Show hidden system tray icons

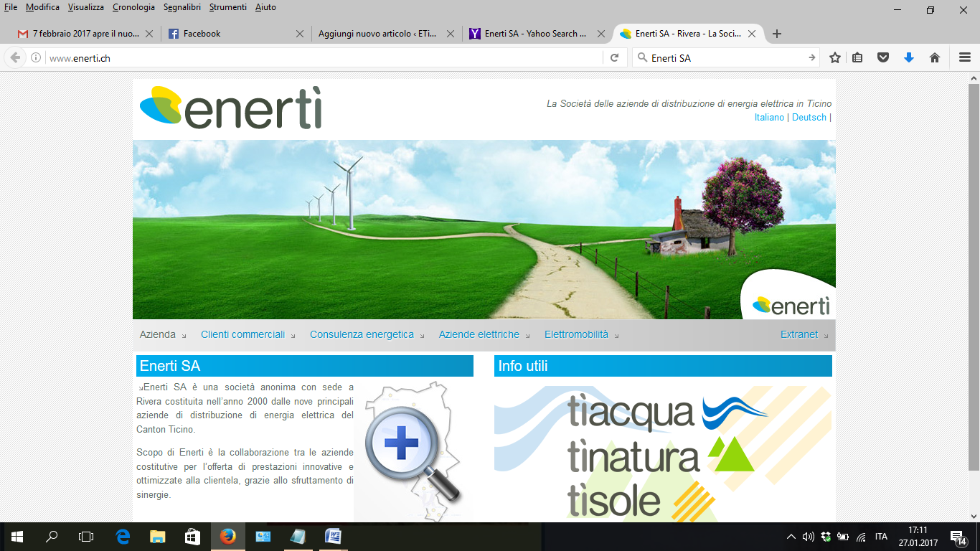click(791, 537)
